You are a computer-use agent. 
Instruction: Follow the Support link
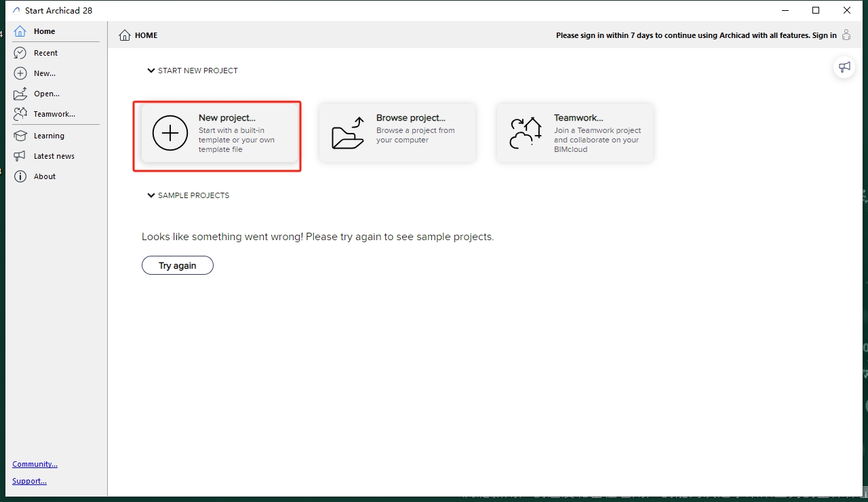29,481
